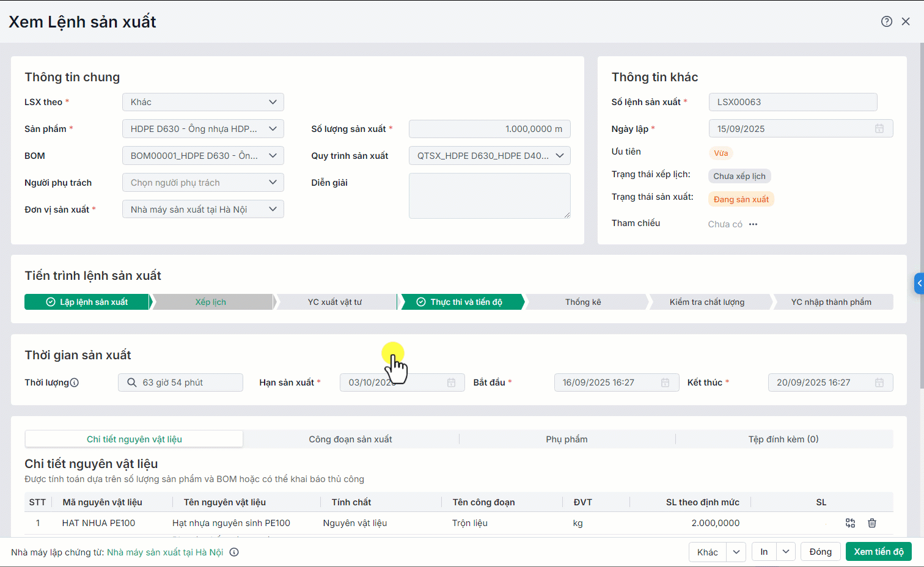Open the Kết thúc date calendar icon
This screenshot has height=567, width=924.
(x=879, y=382)
